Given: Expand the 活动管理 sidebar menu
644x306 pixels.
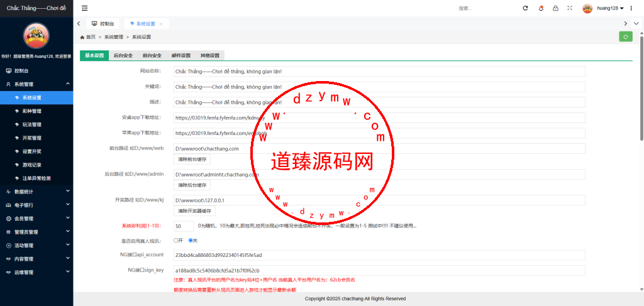Looking at the screenshot, I should pyautogui.click(x=68, y=245).
